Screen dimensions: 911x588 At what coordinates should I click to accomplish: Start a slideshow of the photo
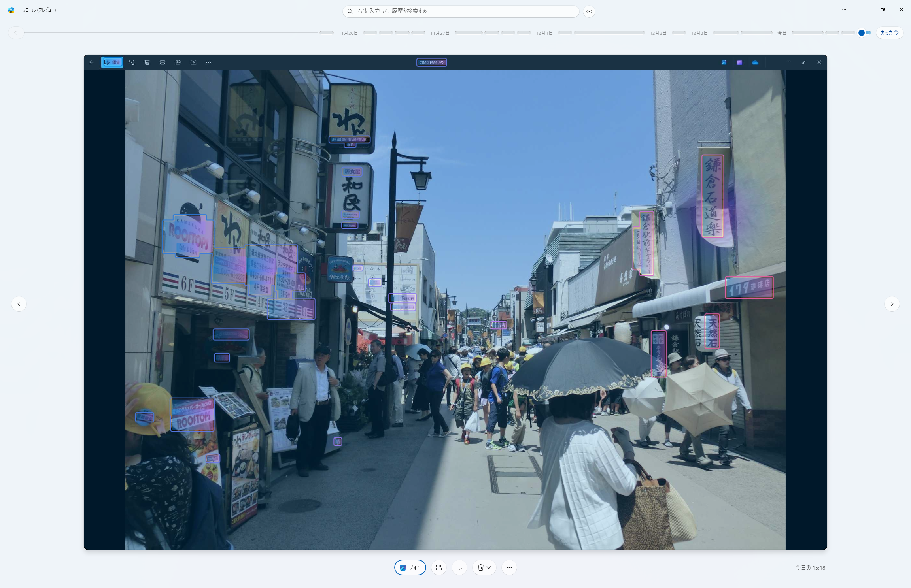coord(193,62)
